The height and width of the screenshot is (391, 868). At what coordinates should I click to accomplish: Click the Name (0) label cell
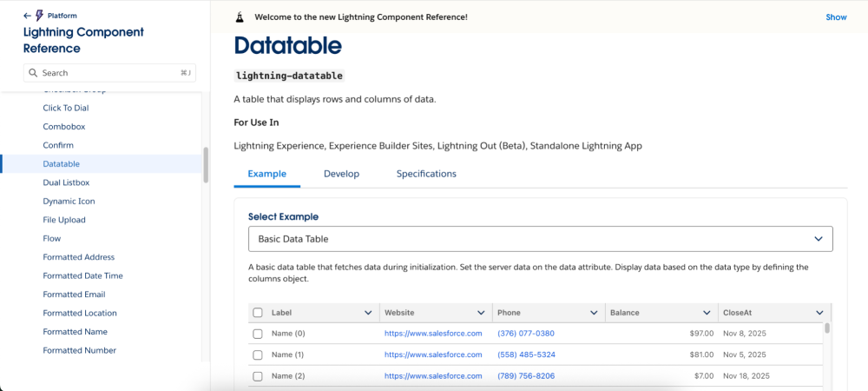pos(288,334)
